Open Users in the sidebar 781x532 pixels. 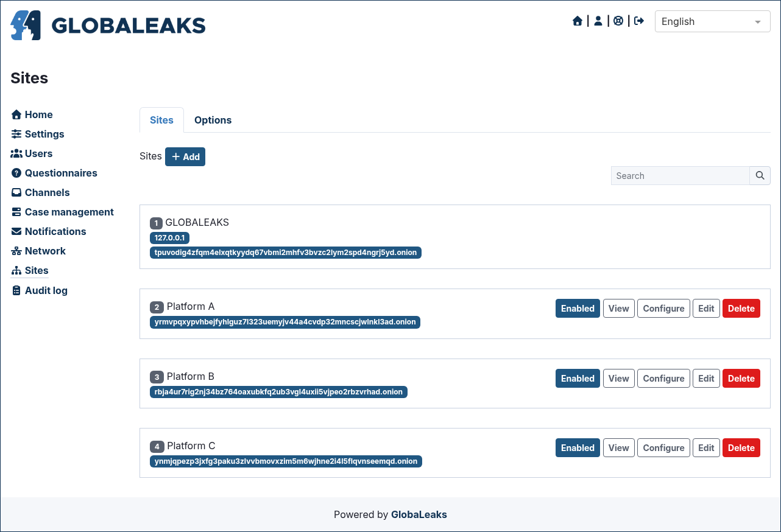(32, 153)
